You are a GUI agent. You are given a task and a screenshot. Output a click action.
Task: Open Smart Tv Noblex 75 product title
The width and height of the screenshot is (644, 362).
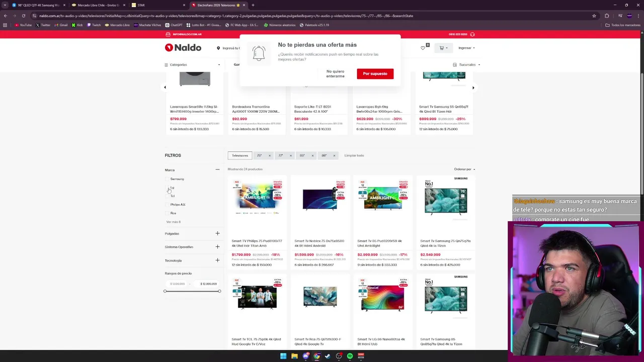[319, 243]
